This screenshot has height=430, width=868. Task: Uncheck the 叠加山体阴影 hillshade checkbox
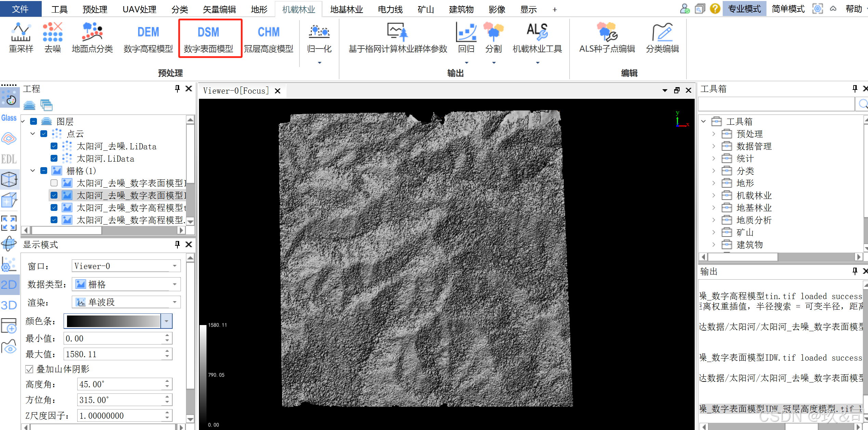tap(30, 369)
